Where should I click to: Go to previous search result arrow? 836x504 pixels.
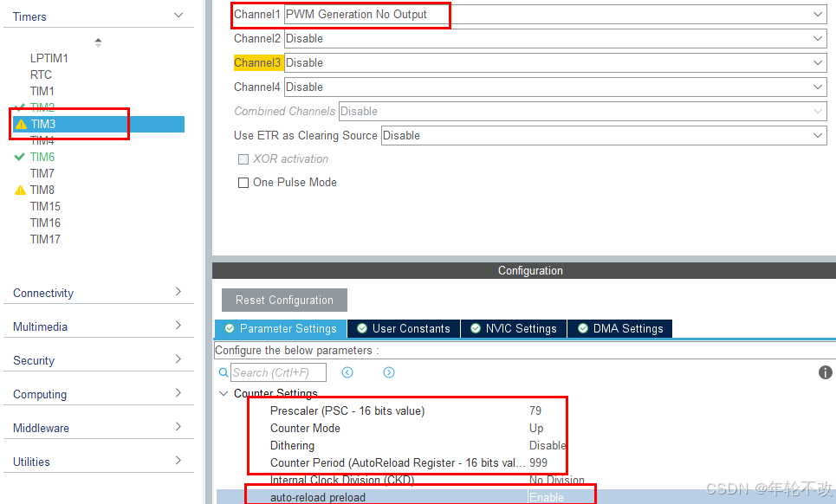347,372
